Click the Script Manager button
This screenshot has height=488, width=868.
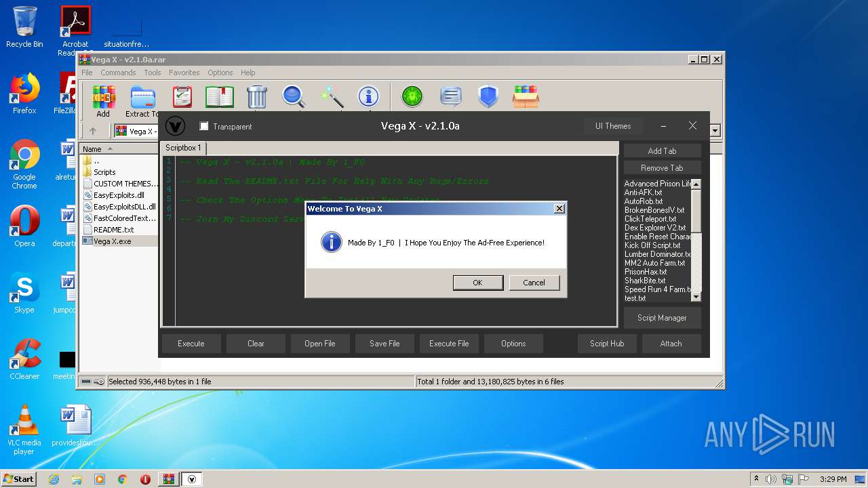663,318
